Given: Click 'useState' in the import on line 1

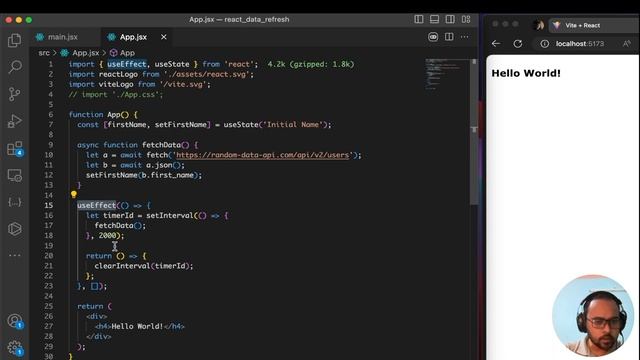Looking at the screenshot, I should point(172,64).
